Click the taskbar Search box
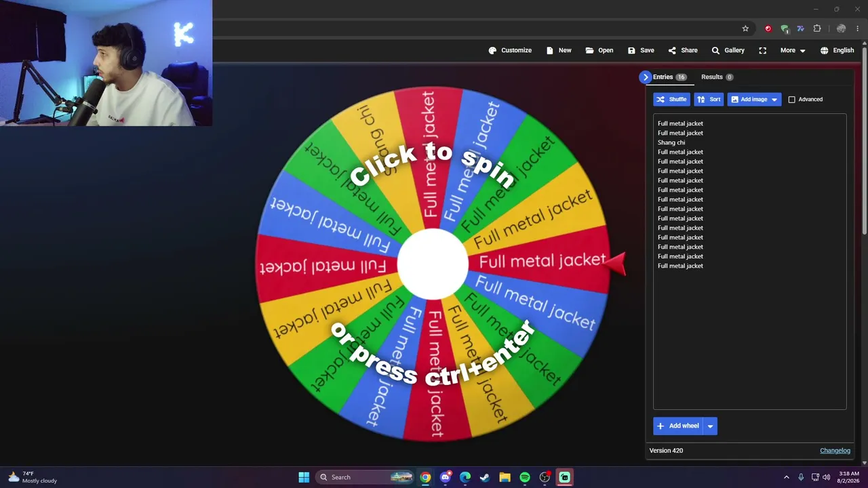 (365, 477)
